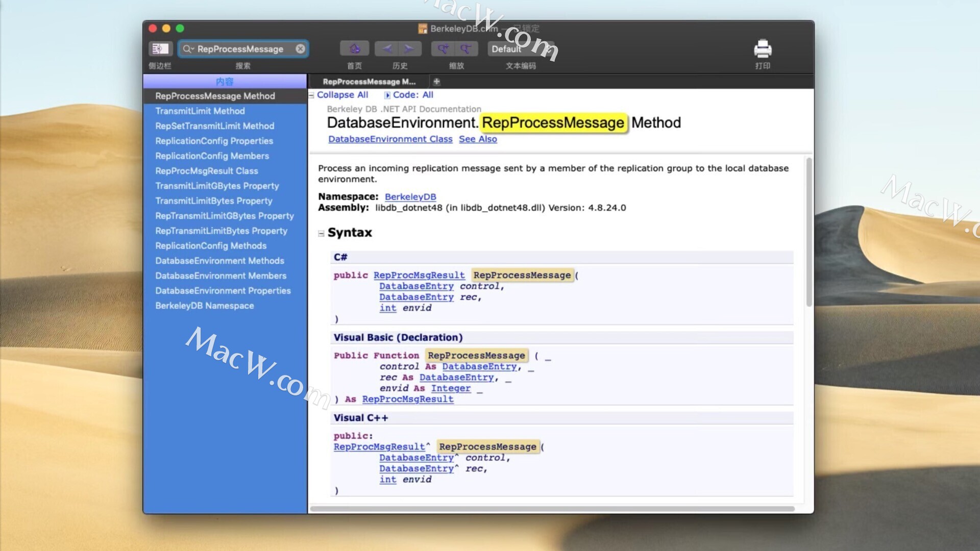
Task: Open DatabaseEnvironment Methods entry
Action: click(225, 261)
